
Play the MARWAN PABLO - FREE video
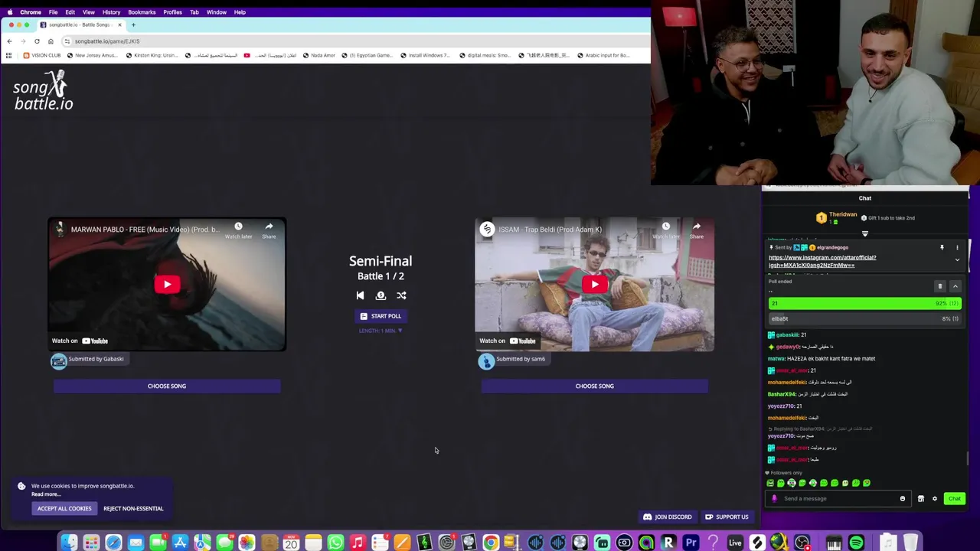point(167,285)
